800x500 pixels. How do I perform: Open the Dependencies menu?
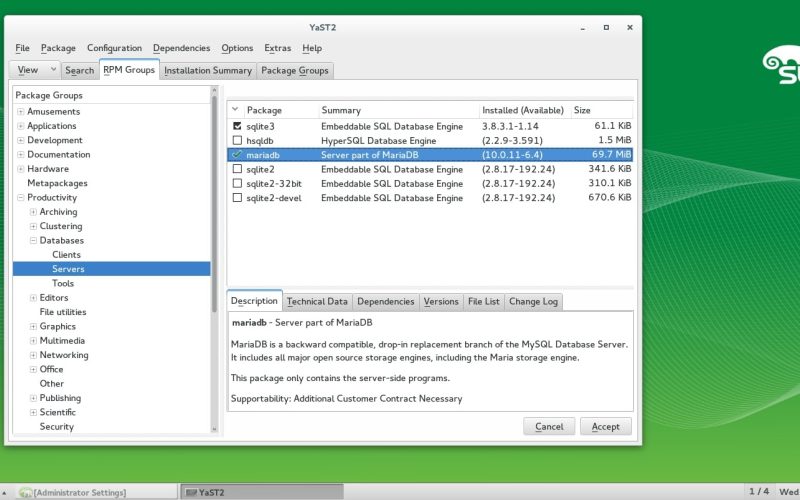pyautogui.click(x=181, y=48)
